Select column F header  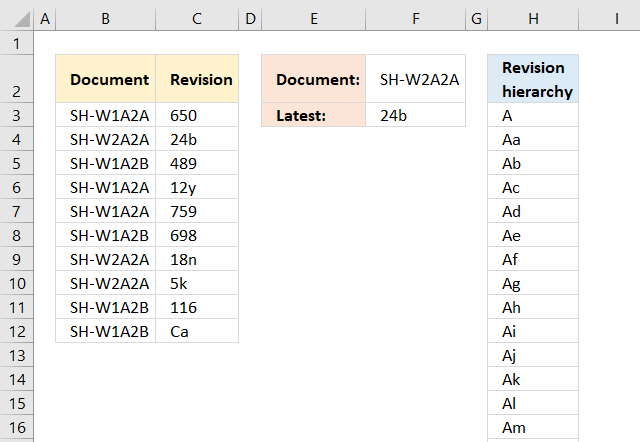point(416,19)
